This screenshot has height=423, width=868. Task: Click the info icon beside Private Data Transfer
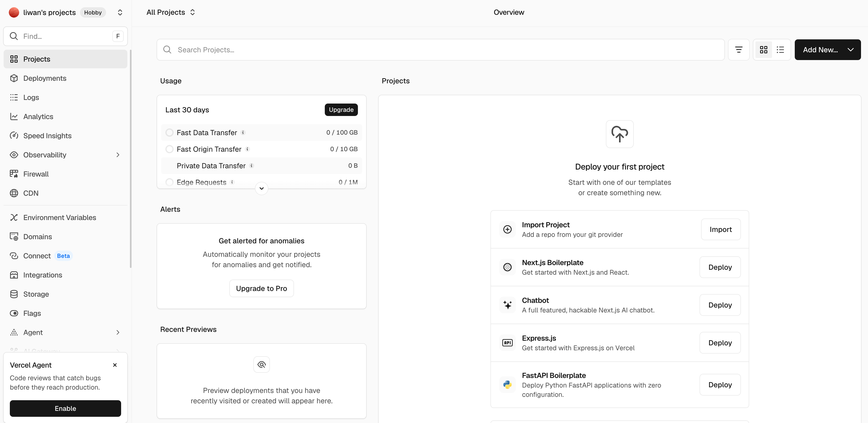pyautogui.click(x=251, y=165)
